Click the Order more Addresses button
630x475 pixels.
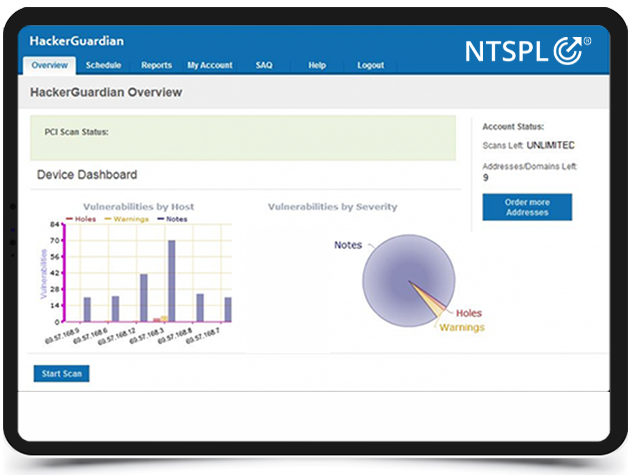(x=527, y=207)
